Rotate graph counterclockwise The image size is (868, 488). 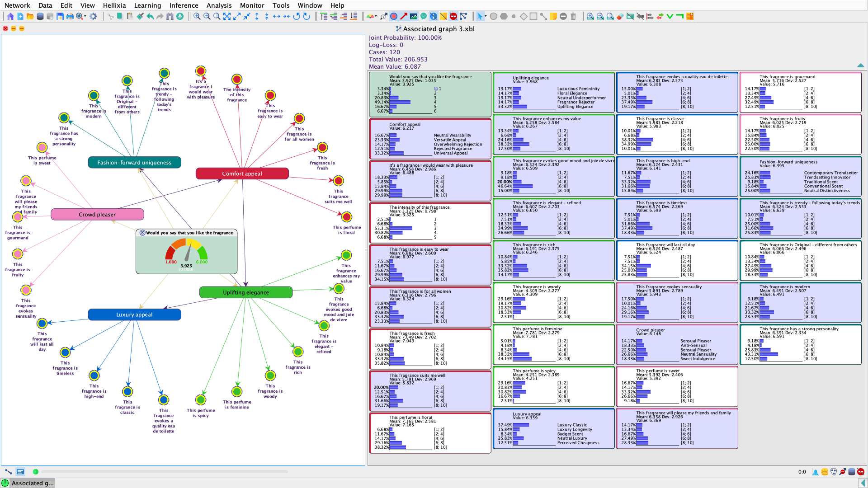point(297,16)
